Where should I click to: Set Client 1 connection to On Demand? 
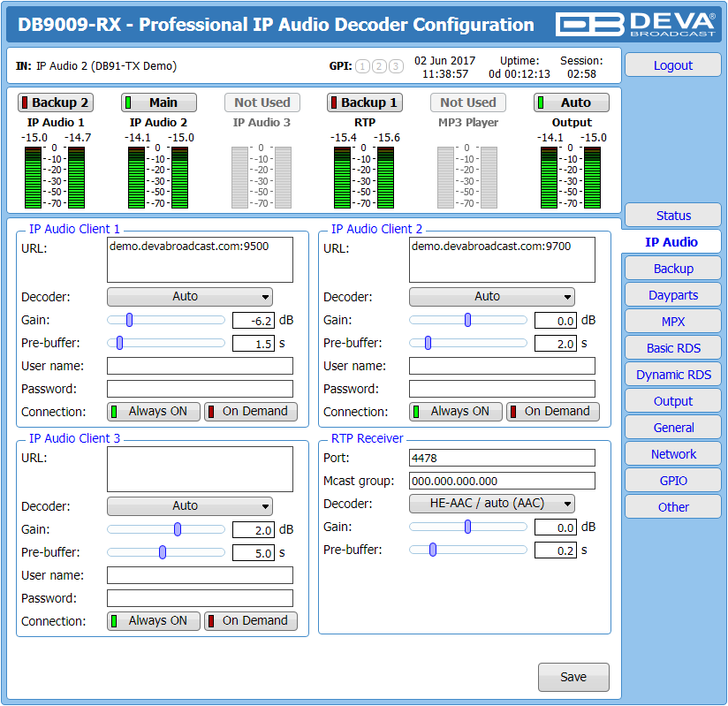(x=251, y=412)
